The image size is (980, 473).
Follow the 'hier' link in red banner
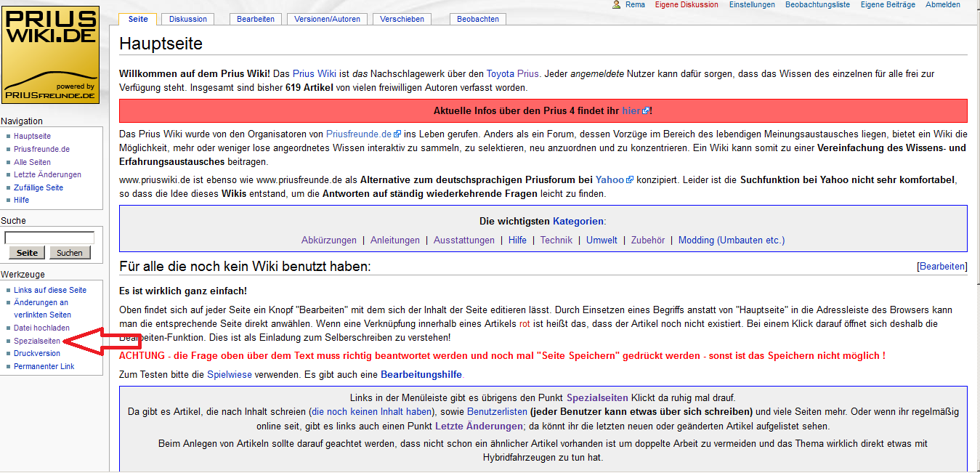pos(631,111)
